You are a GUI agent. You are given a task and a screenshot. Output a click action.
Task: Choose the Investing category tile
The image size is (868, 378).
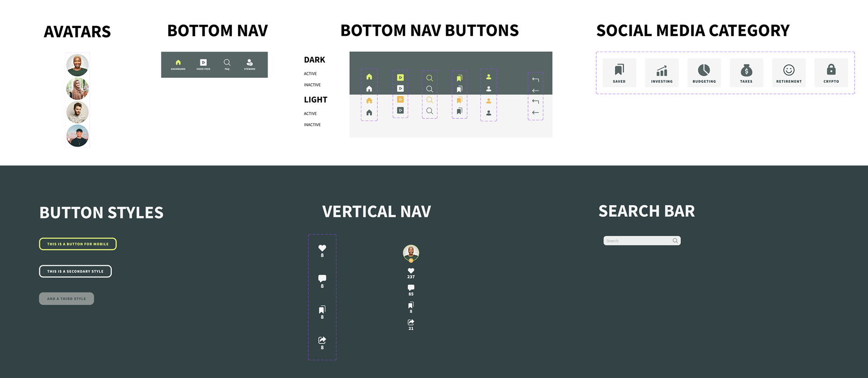point(662,72)
